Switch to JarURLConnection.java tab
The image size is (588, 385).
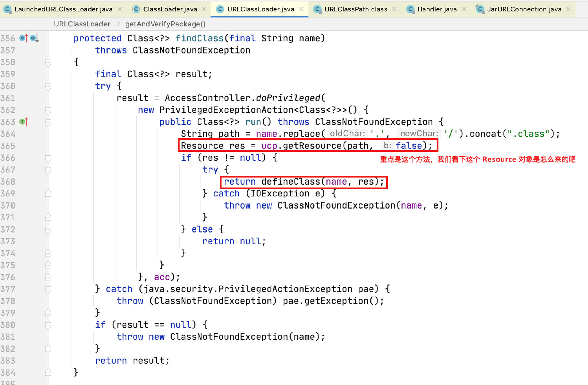[x=524, y=9]
